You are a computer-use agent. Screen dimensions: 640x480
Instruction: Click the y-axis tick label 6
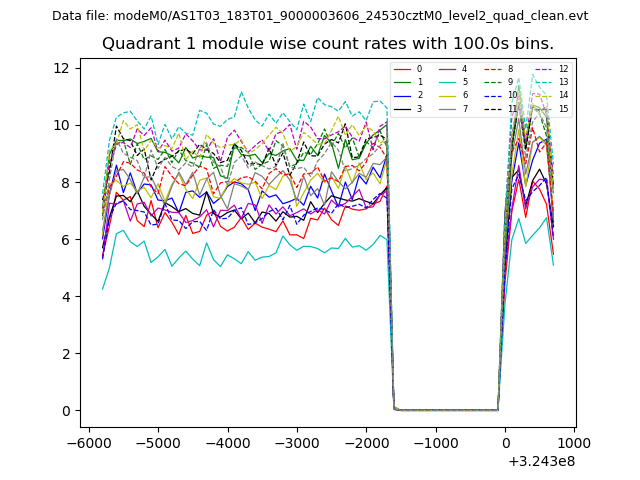(64, 240)
